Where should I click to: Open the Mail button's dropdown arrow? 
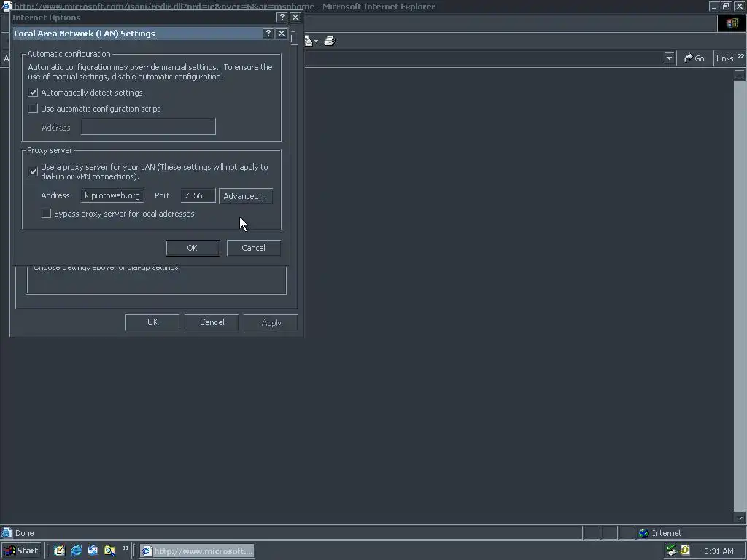(x=317, y=42)
